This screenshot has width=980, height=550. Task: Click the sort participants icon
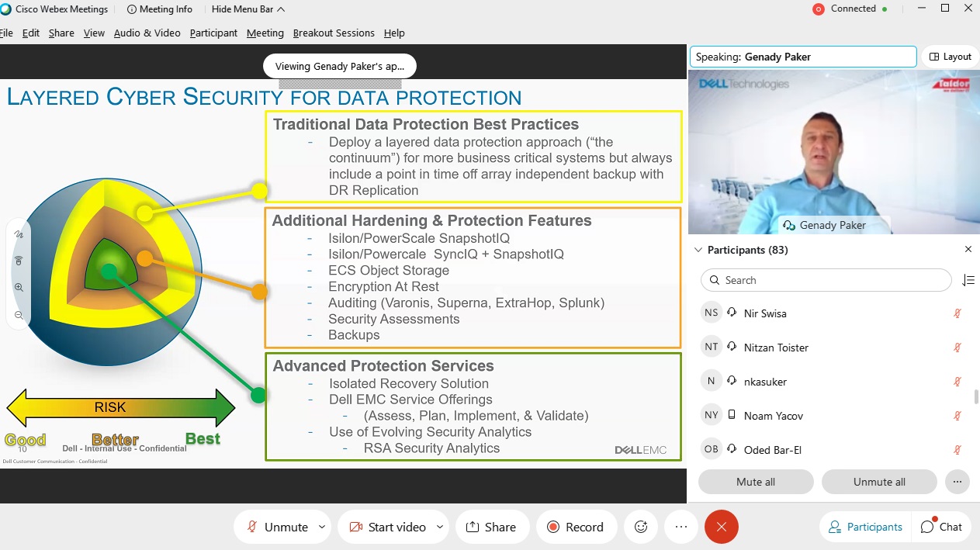968,280
